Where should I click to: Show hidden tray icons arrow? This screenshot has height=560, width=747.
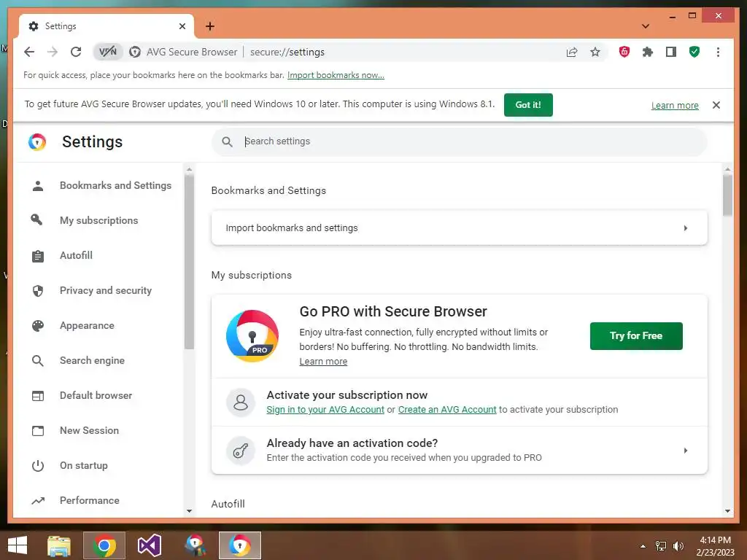(643, 546)
